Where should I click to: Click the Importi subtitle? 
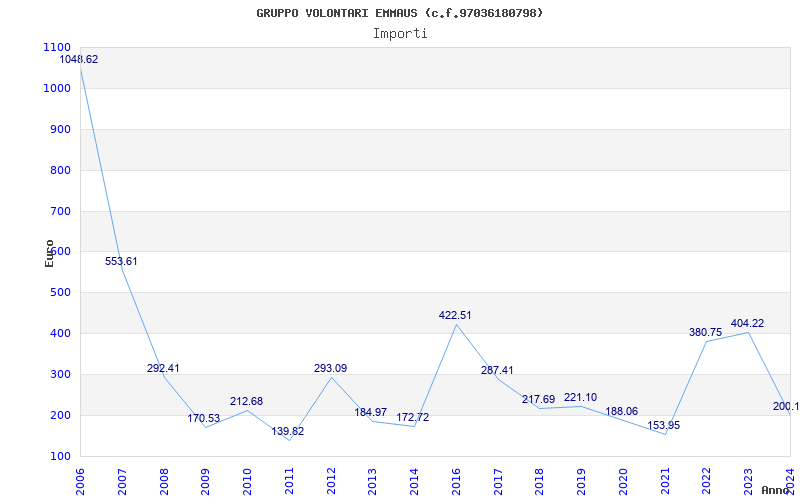click(400, 34)
